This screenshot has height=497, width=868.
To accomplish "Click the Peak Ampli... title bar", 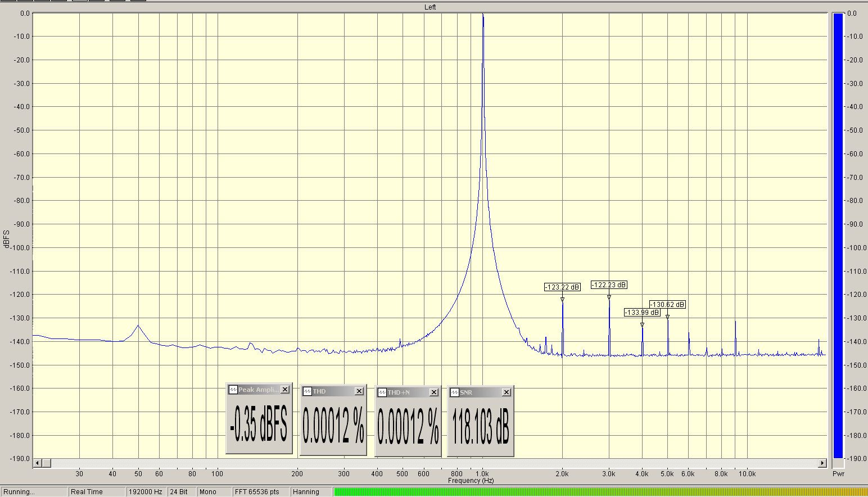I will (259, 390).
